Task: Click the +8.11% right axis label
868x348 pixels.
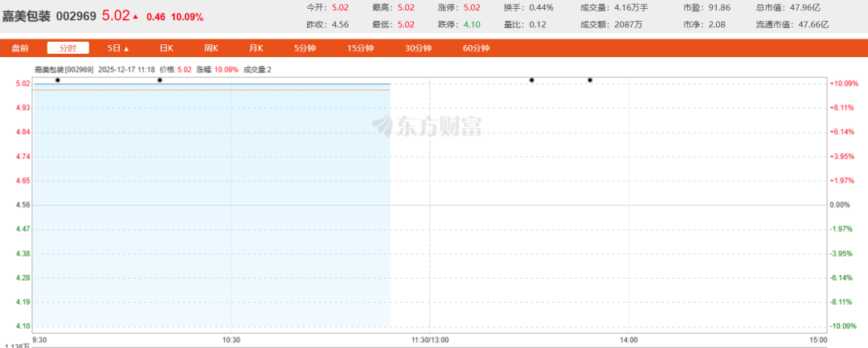Action: (842, 108)
